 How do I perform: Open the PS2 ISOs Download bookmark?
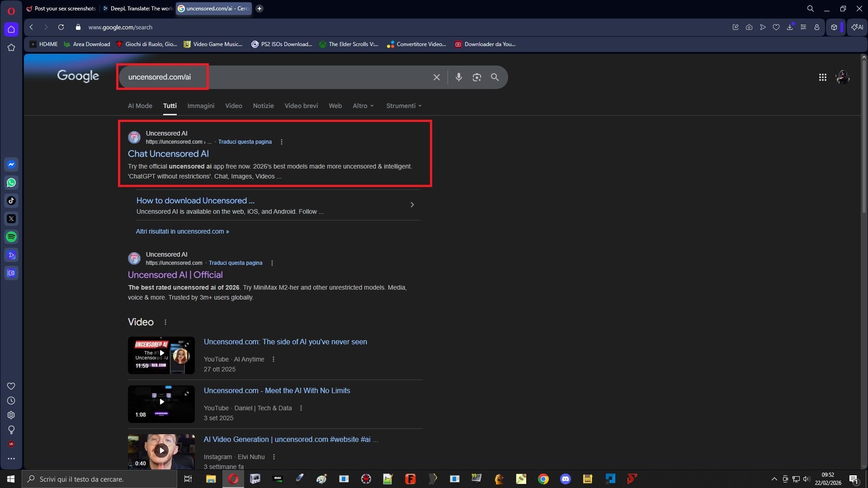282,44
